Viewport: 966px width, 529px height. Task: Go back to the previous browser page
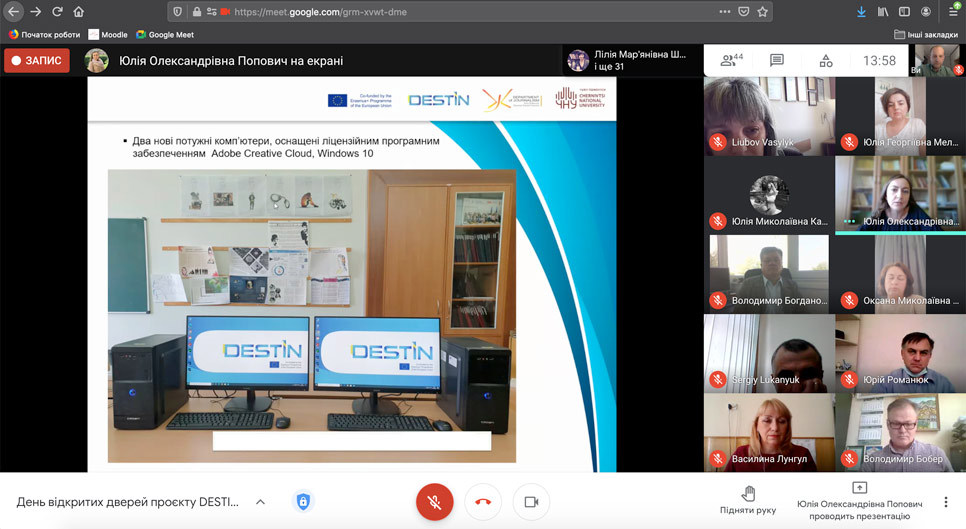14,12
